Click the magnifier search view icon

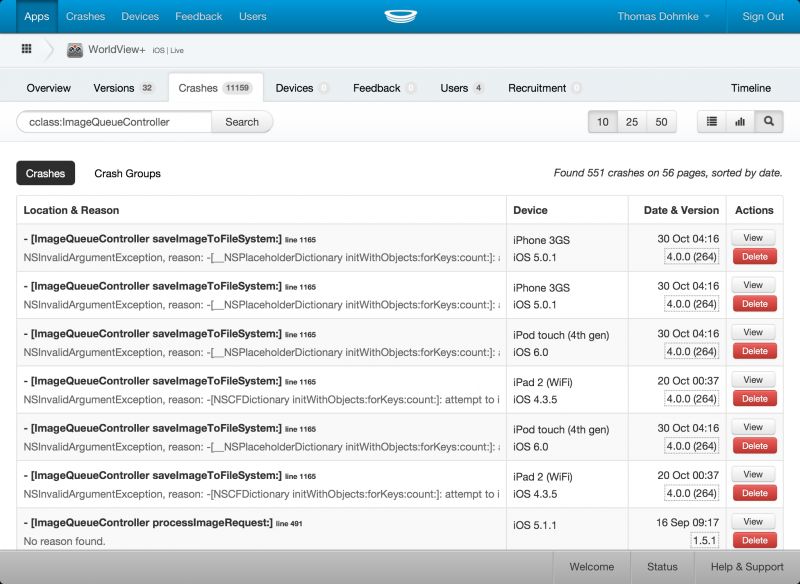768,122
